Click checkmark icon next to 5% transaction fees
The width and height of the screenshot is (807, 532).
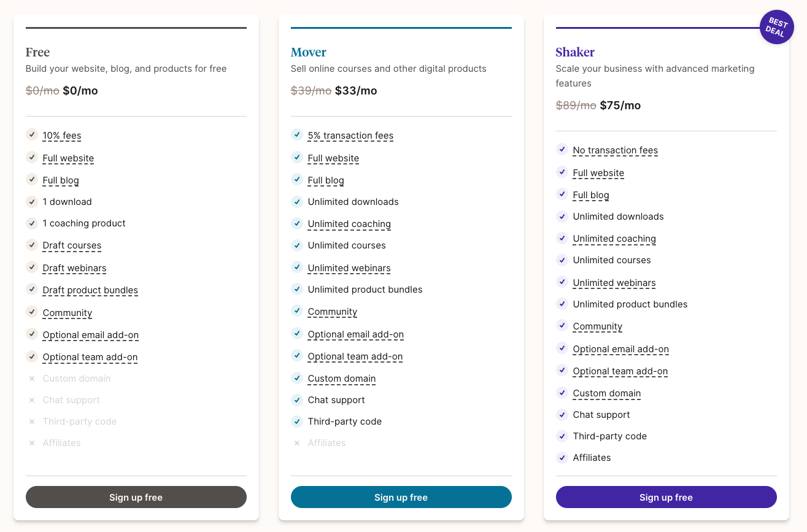tap(297, 135)
